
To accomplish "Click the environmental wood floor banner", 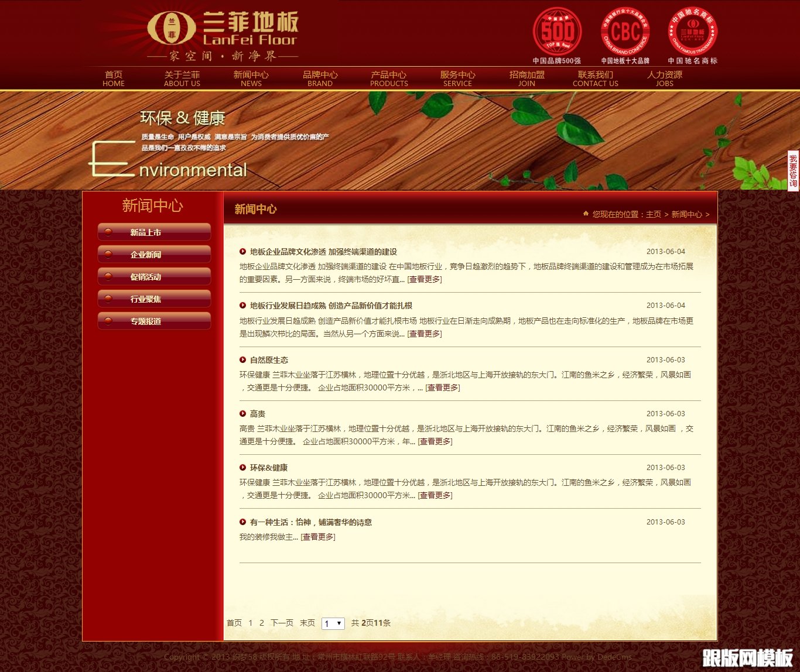I will point(400,140).
